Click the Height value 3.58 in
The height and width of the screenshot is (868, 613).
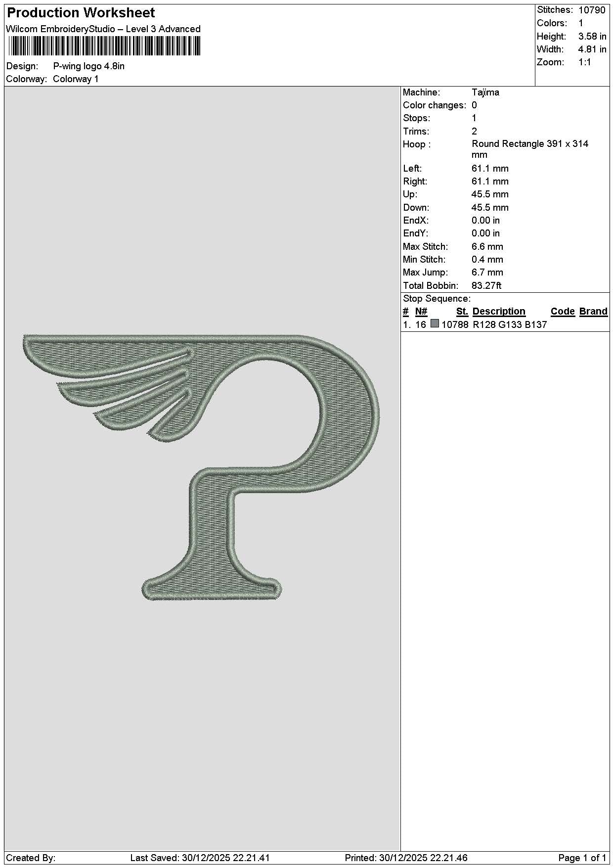tap(592, 37)
